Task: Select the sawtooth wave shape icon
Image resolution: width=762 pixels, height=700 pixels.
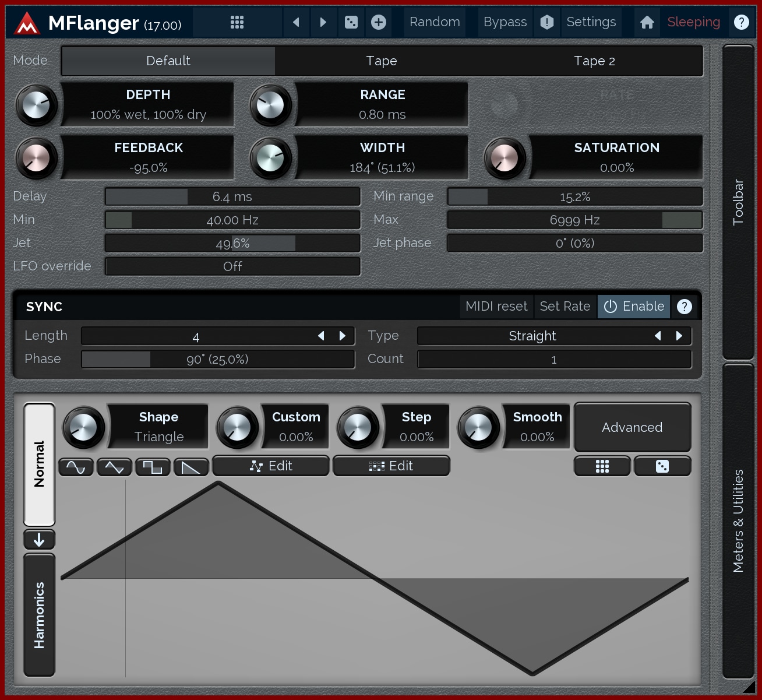Action: point(191,467)
